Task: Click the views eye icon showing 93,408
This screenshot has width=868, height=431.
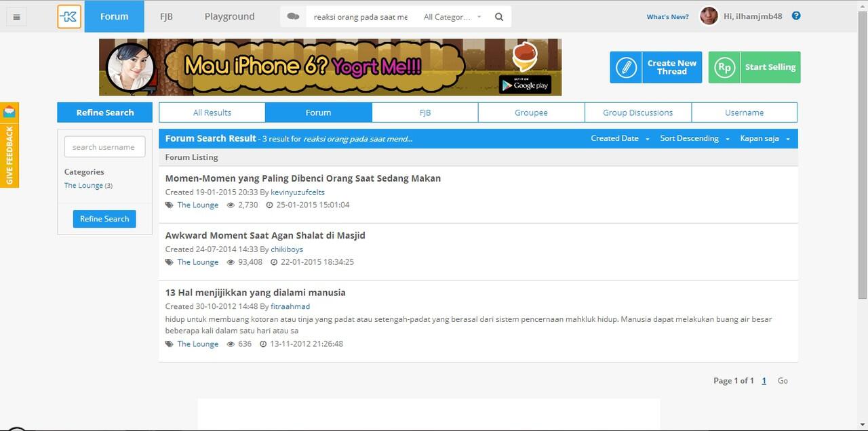Action: pos(231,262)
